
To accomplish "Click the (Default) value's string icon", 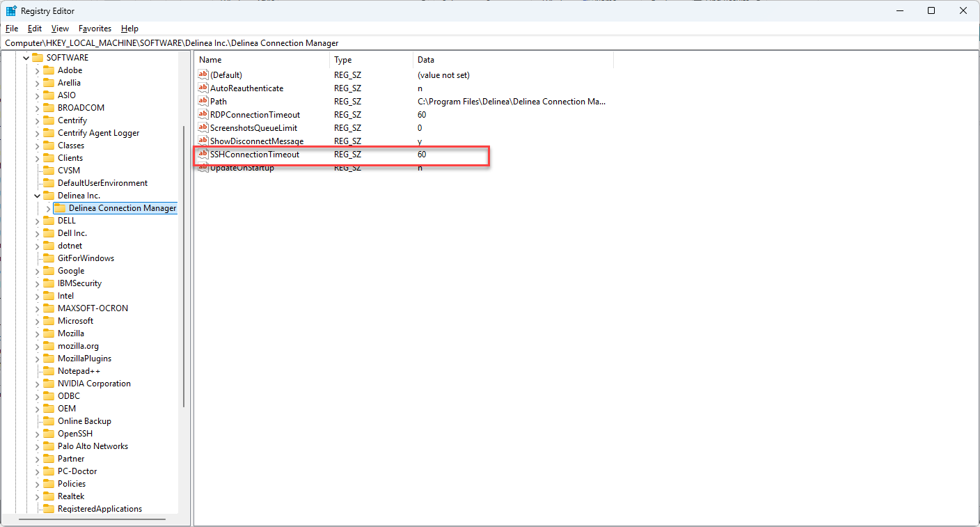I will (203, 74).
